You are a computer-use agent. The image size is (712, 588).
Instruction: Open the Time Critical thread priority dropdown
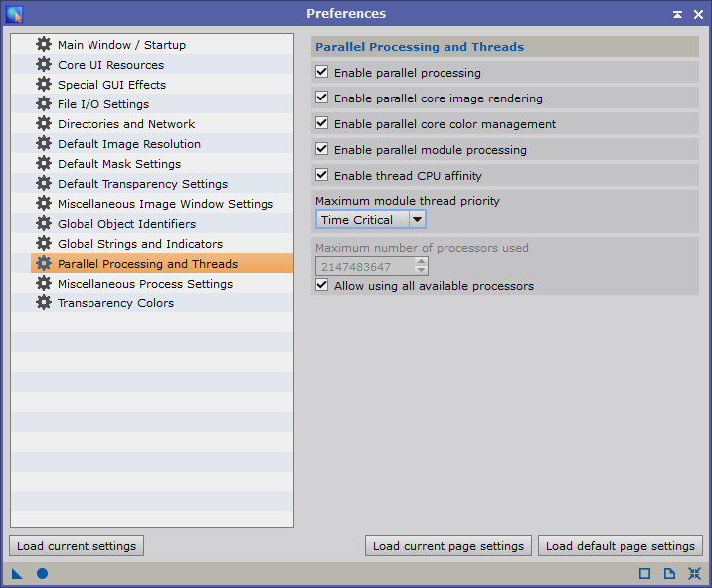pyautogui.click(x=370, y=220)
